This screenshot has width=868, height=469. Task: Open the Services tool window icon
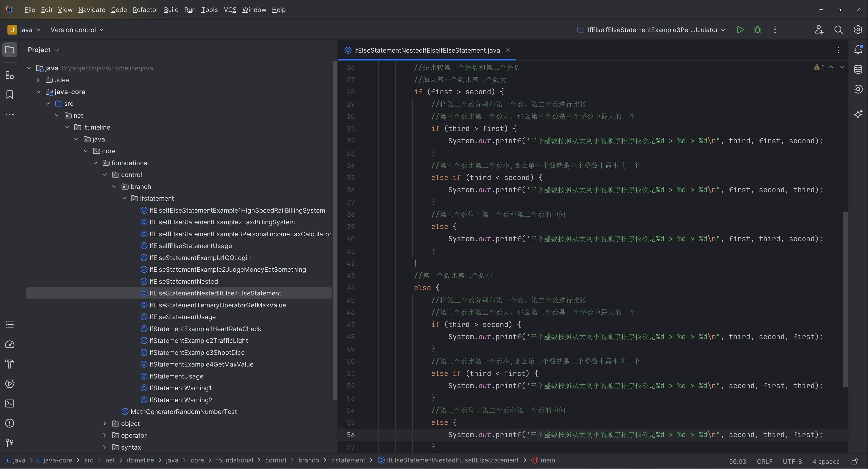click(10, 383)
